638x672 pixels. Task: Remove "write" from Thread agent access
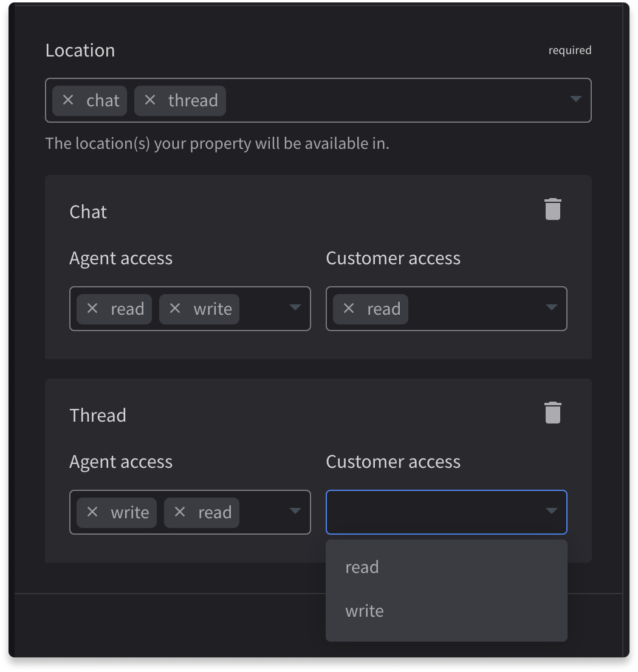pos(92,512)
